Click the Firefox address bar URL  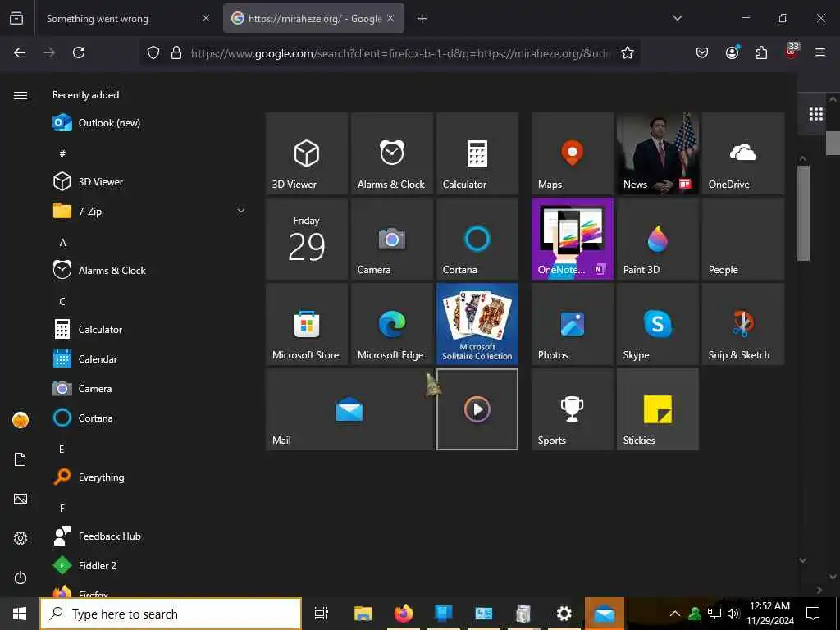(x=400, y=53)
